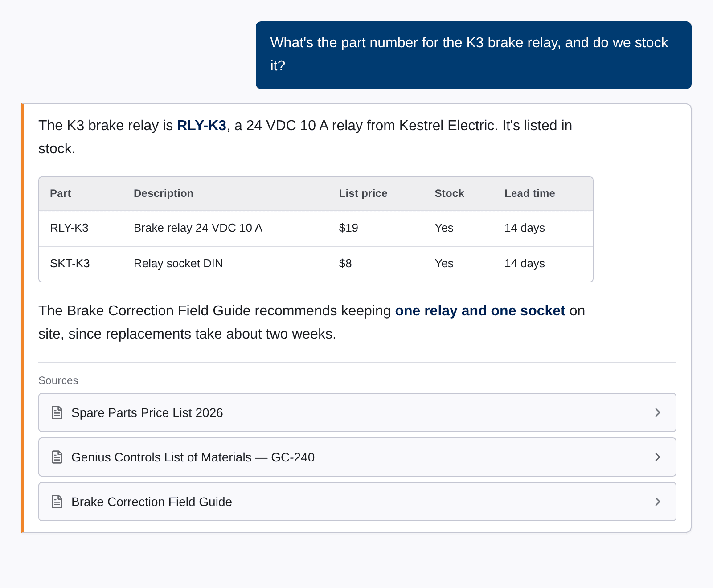Open the Brake Correction Field Guide source

357,502
